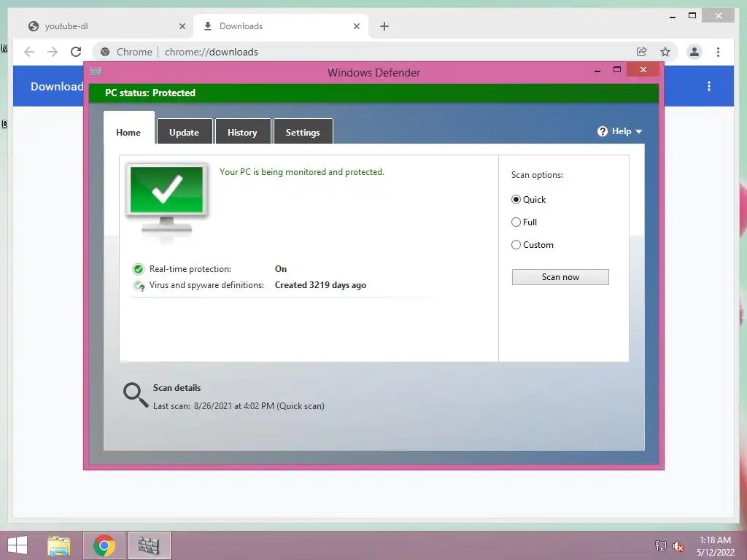This screenshot has width=747, height=560.
Task: Open the History tab
Action: pos(242,133)
